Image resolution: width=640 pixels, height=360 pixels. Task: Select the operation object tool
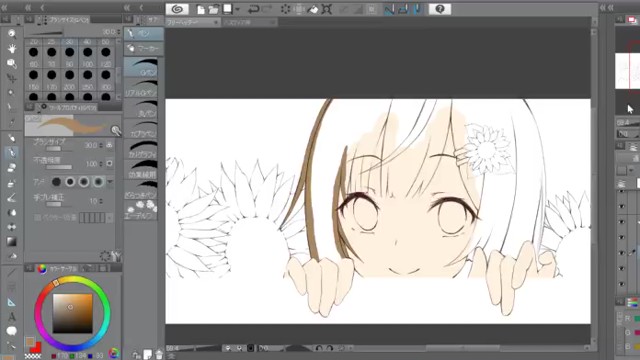coord(11,63)
